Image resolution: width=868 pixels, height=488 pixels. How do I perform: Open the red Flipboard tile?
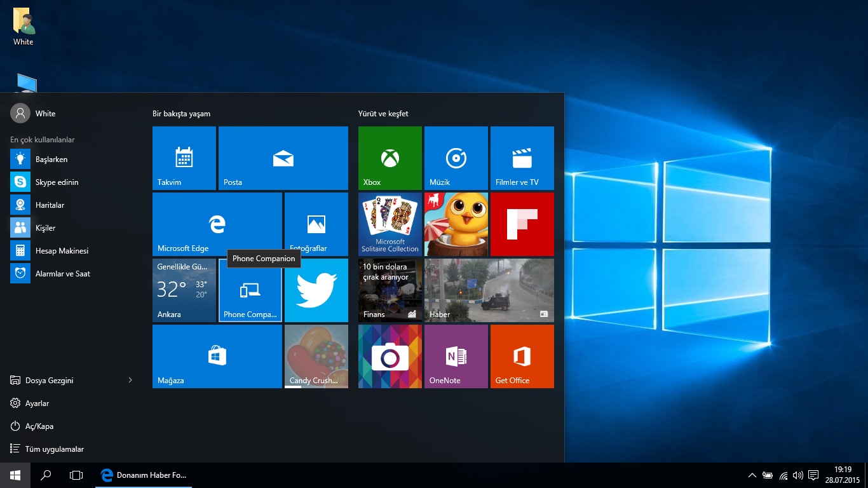(x=522, y=224)
